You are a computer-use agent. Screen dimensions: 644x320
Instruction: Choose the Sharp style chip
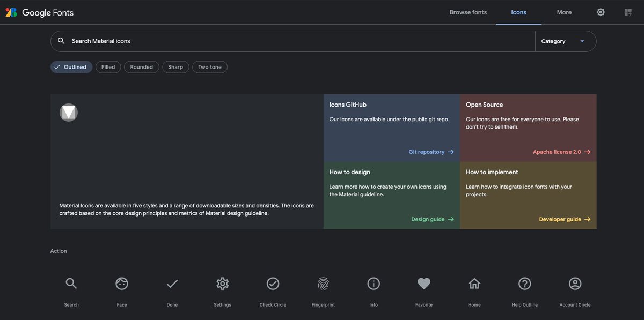coord(175,67)
